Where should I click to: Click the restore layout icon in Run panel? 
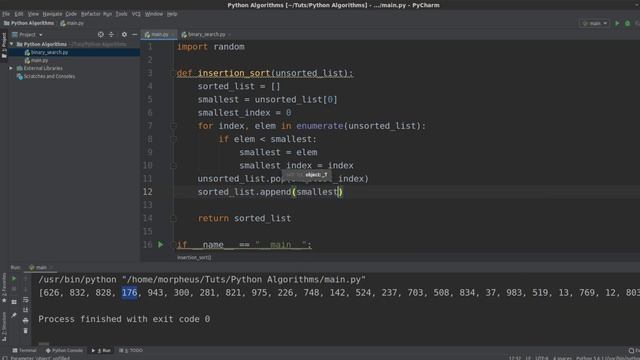point(14,302)
